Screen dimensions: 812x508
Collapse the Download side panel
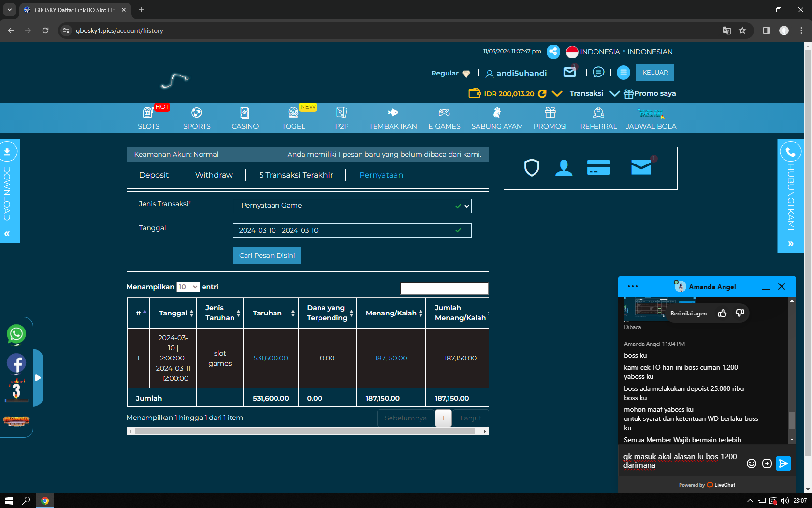pyautogui.click(x=7, y=234)
